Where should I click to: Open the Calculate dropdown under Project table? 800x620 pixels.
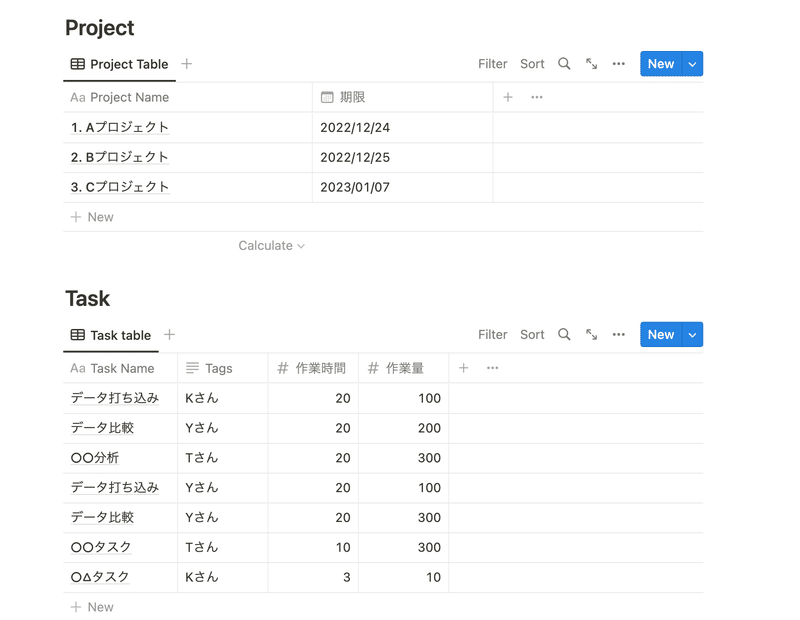(x=271, y=245)
